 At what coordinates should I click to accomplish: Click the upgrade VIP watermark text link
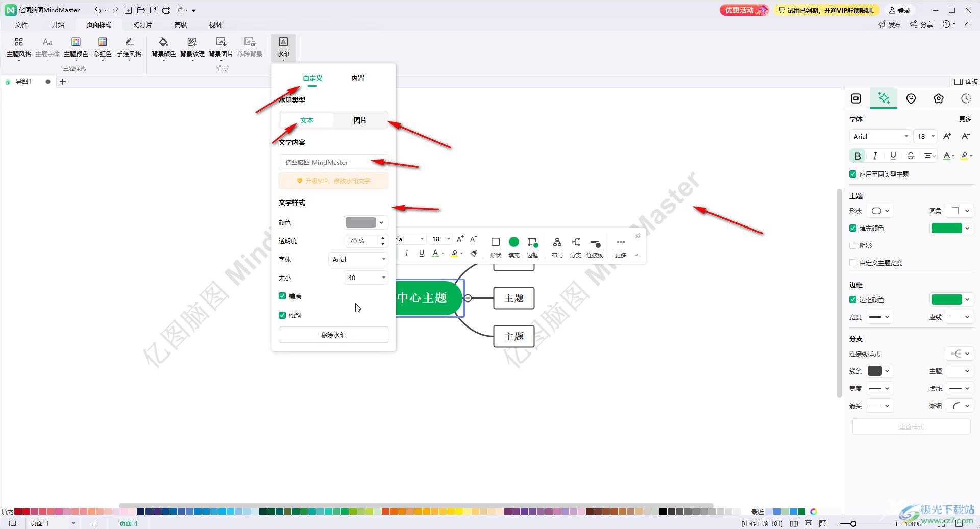[333, 181]
